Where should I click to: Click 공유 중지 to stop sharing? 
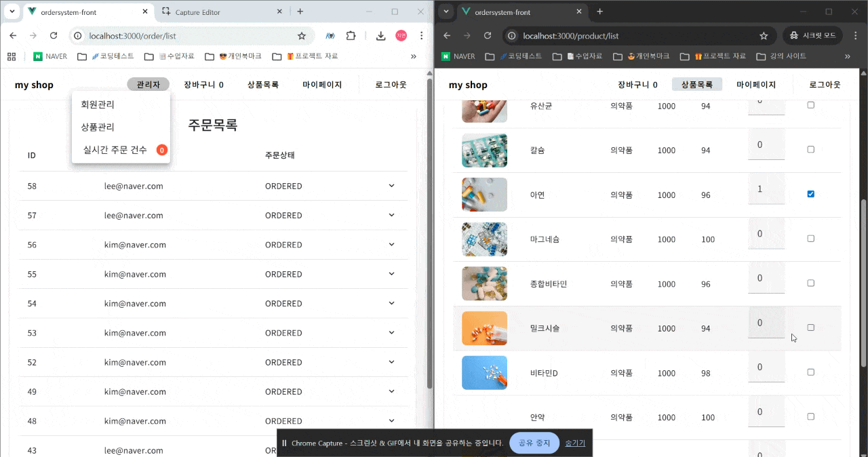[x=534, y=443]
